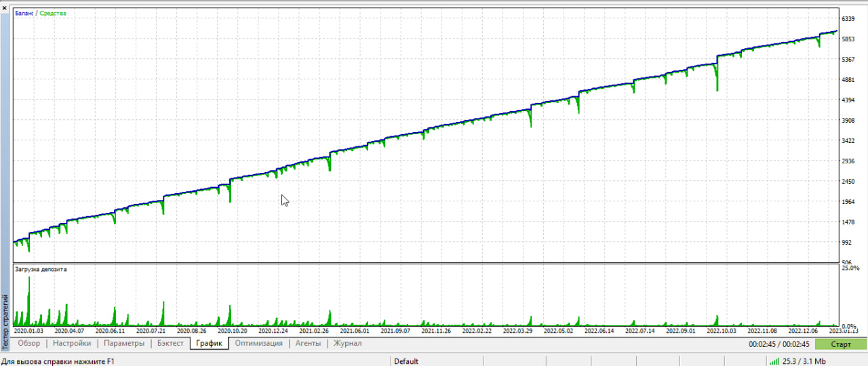This screenshot has width=868, height=366.
Task: Click the Загрузка депозита chart label
Action: [x=41, y=269]
